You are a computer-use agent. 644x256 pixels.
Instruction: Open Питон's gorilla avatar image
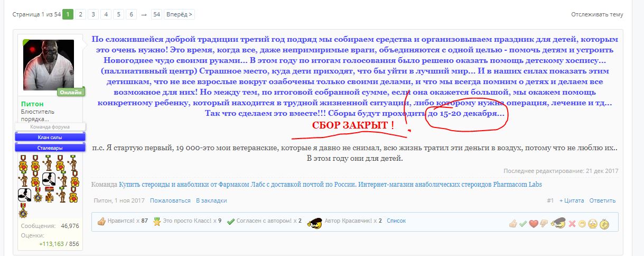tap(49, 65)
